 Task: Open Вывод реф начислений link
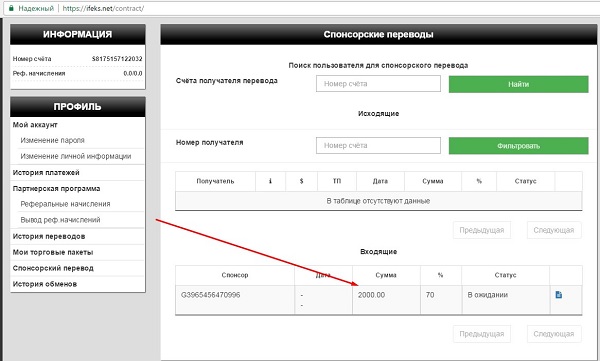point(60,220)
